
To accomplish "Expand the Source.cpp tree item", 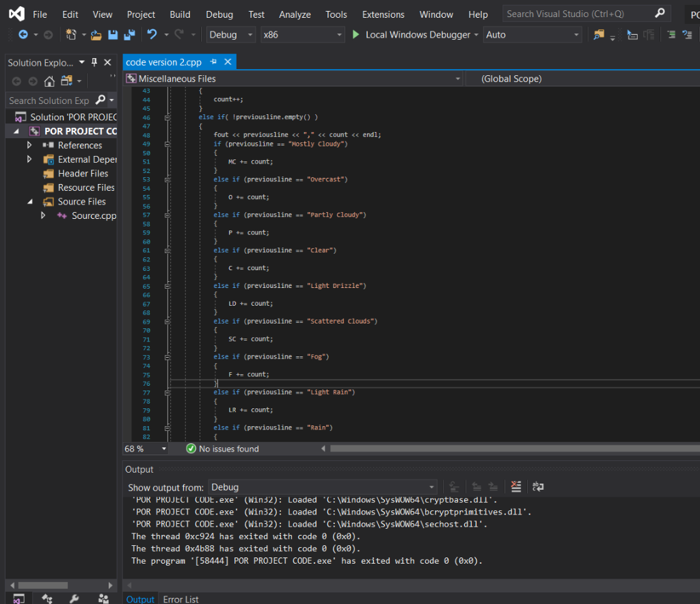I will pos(42,215).
